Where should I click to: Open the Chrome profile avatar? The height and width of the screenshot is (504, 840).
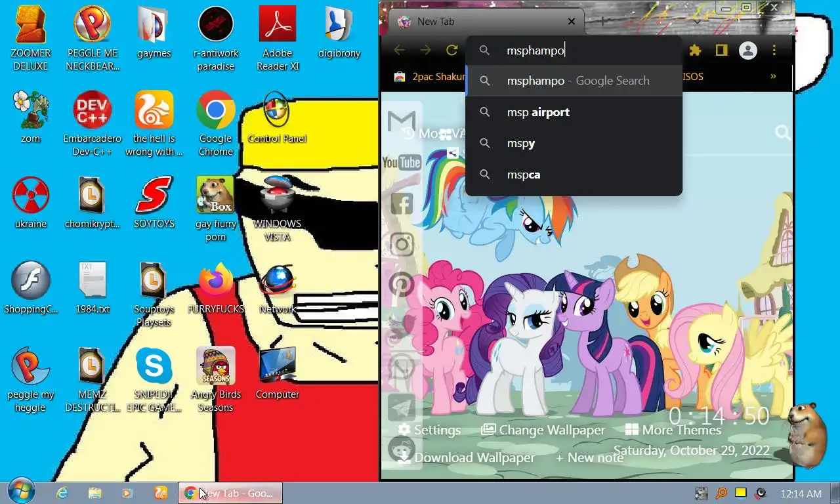[748, 51]
